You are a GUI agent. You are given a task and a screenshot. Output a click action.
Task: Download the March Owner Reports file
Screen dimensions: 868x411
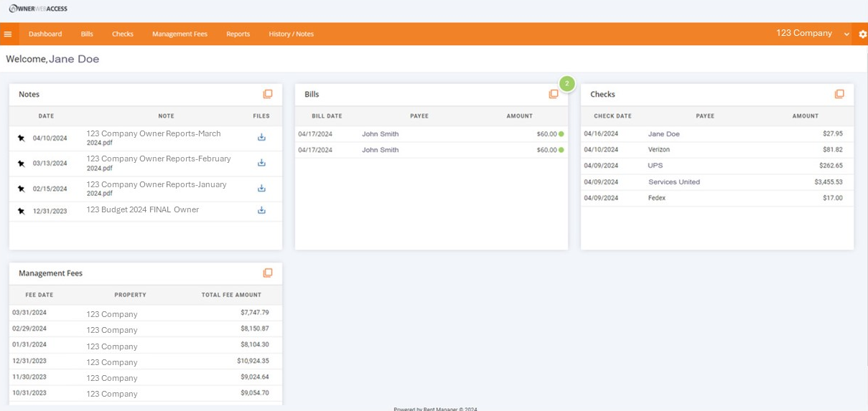point(261,137)
